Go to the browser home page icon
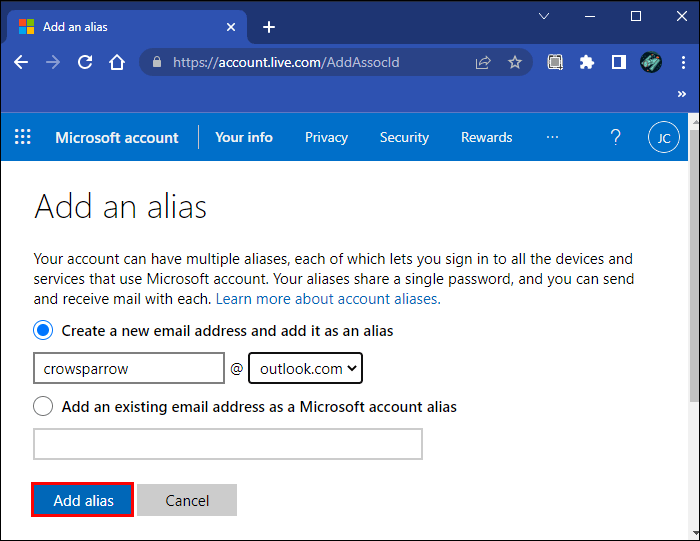700x541 pixels. (117, 62)
